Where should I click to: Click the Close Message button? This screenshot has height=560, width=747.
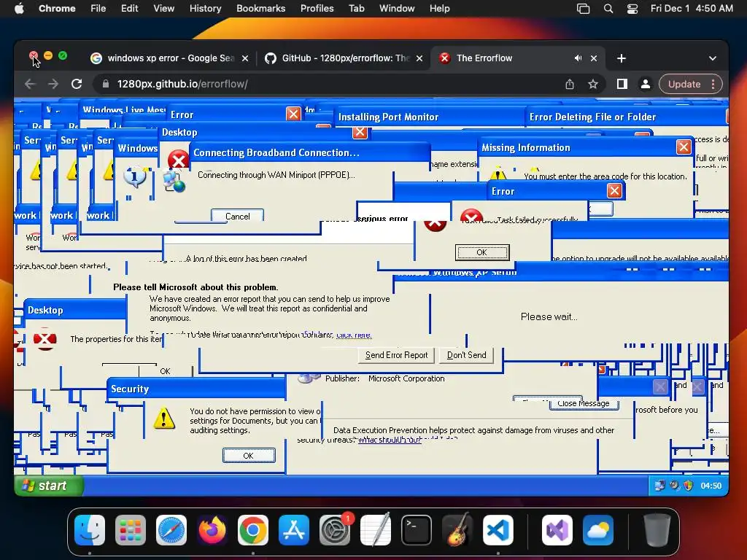pyautogui.click(x=583, y=404)
